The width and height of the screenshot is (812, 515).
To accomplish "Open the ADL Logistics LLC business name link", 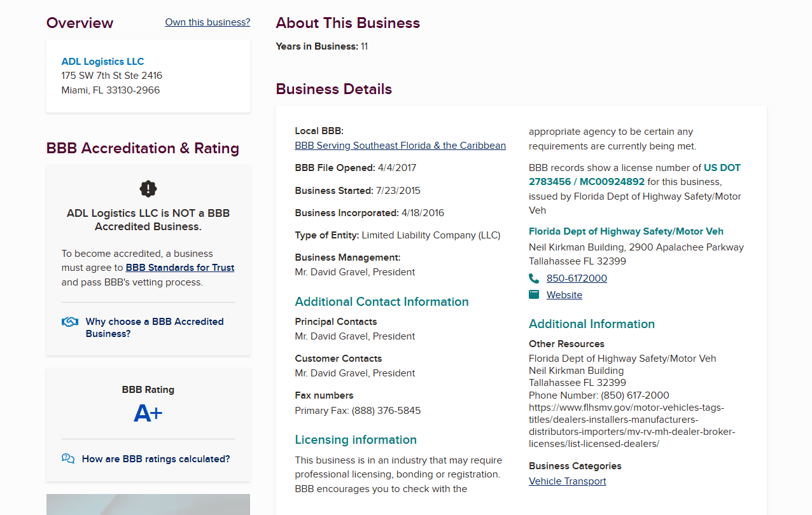I will [x=102, y=62].
